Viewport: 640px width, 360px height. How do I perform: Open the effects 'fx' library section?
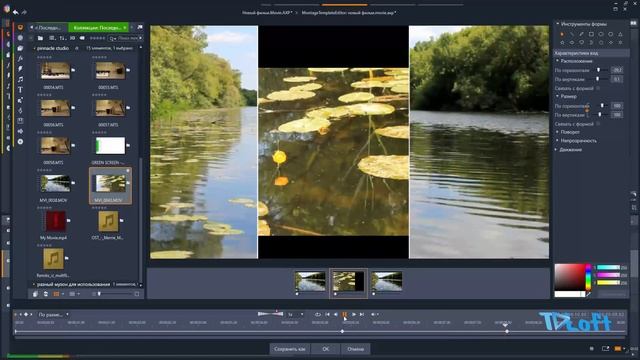click(20, 58)
